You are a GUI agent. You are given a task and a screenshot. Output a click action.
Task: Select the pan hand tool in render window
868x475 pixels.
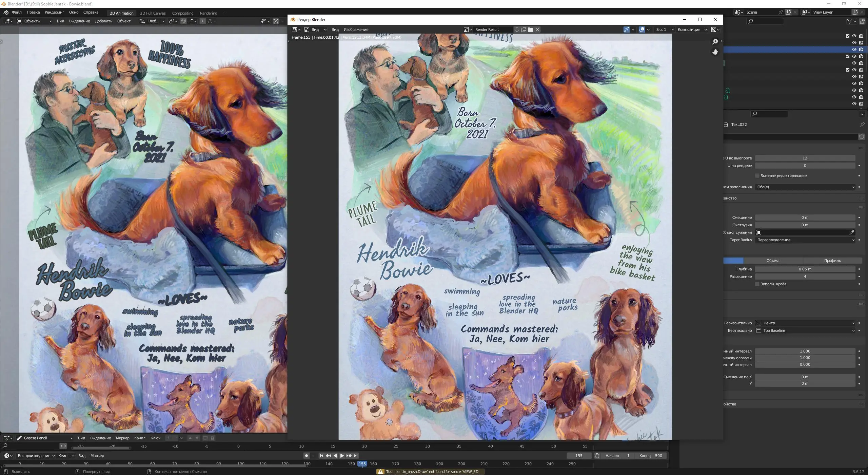coord(715,52)
